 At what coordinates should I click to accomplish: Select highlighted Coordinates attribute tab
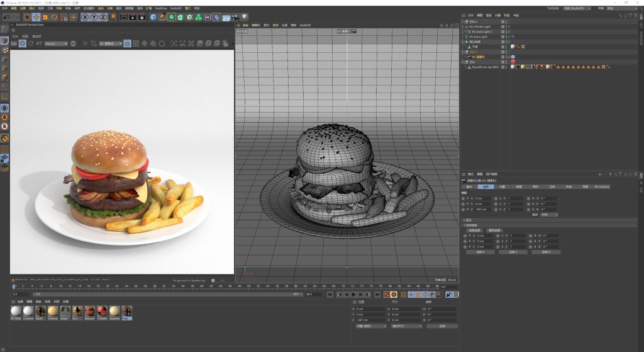point(486,186)
